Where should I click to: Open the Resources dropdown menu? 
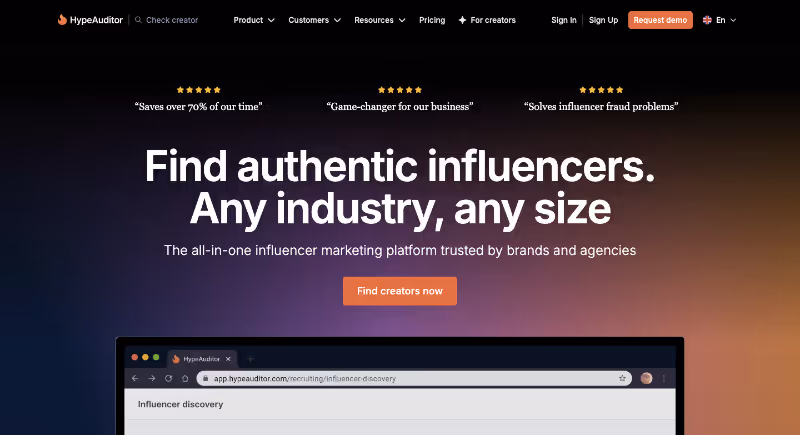(x=380, y=20)
